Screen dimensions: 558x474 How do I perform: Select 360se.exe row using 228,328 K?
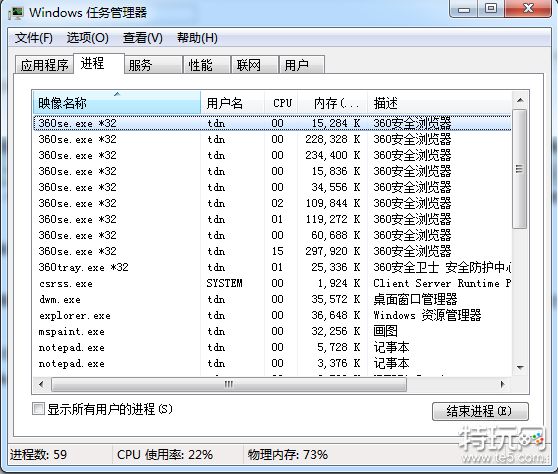coord(272,139)
